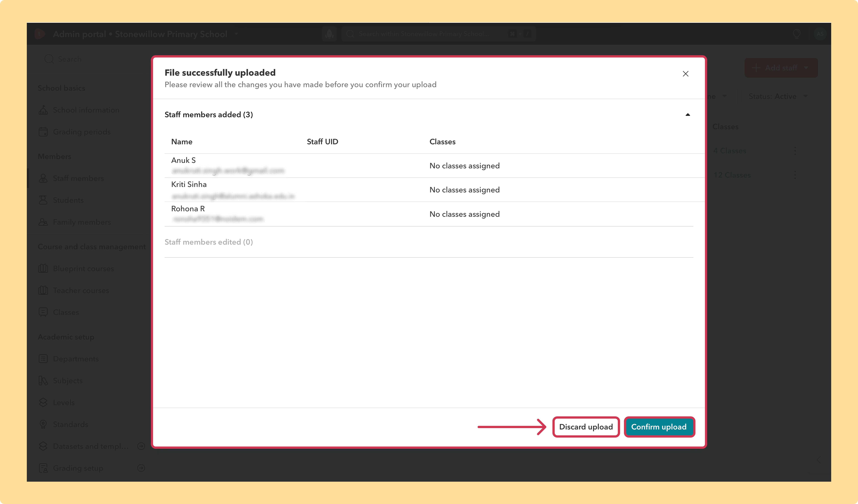Open the options menu for the 12 Classes row
Image resolution: width=858 pixels, height=504 pixels.
[x=795, y=175]
